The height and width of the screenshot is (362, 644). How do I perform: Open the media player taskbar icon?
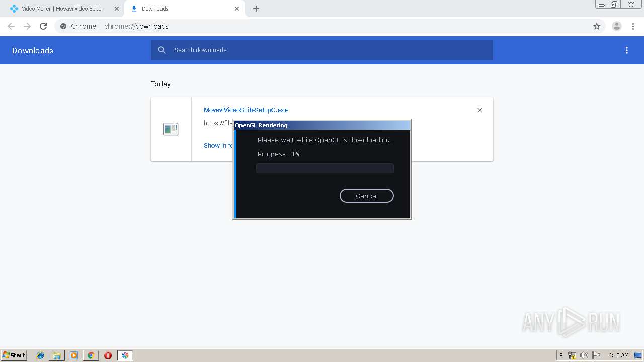click(74, 355)
